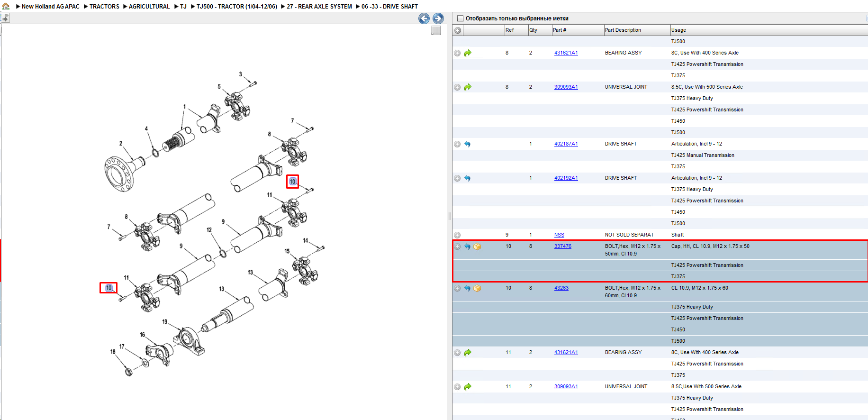
Task: Click blue arrow icon for part 402187A1
Action: (x=468, y=144)
